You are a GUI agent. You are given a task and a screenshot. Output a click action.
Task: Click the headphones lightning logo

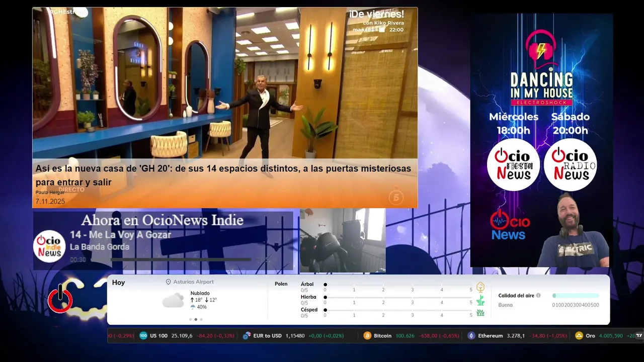click(x=541, y=48)
